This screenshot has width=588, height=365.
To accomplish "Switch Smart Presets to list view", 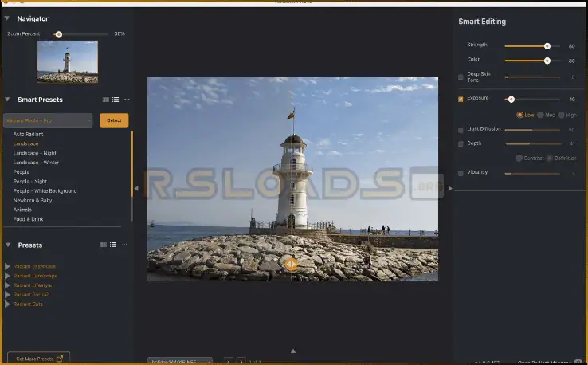I will 116,100.
